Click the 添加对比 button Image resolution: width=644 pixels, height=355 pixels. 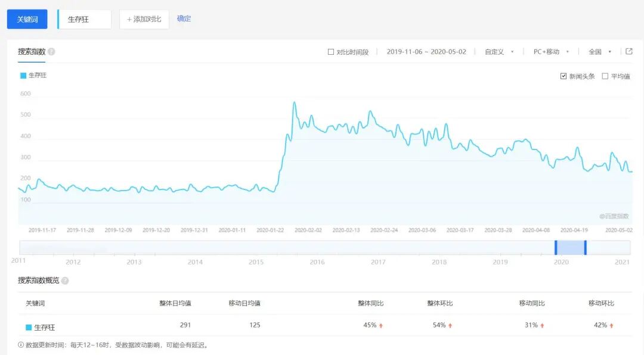coord(144,19)
